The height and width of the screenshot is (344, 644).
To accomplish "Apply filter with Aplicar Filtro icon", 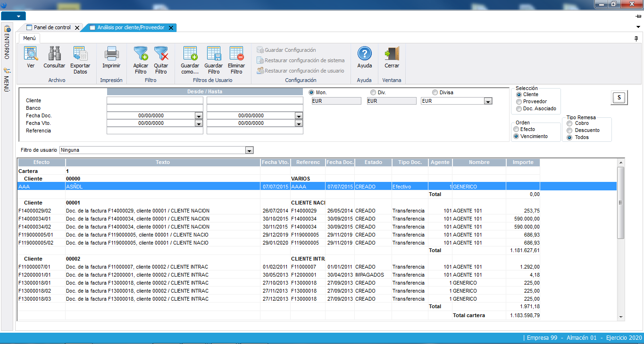I will click(x=141, y=55).
